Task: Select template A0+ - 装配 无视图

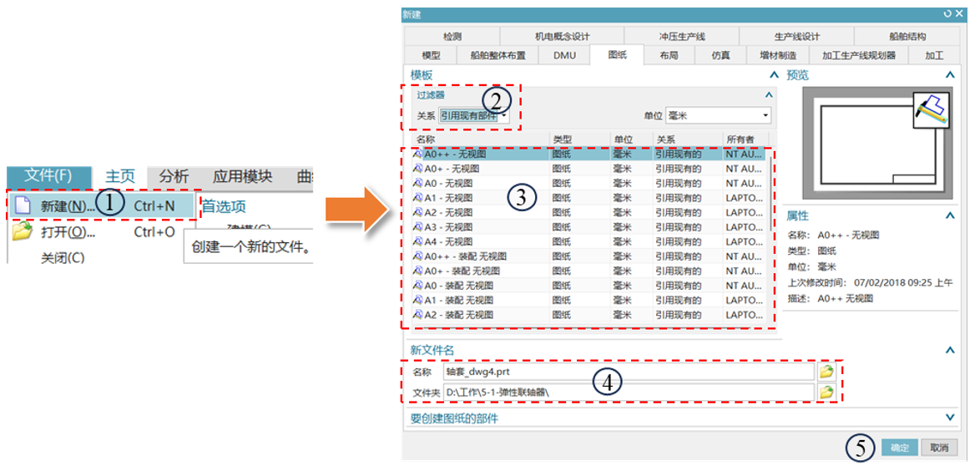Action: point(589,271)
